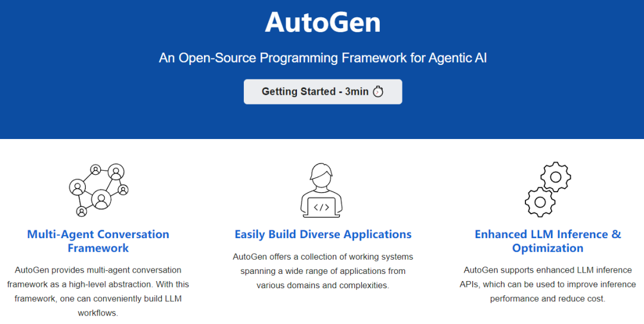Click text 'AutoGen provides multi-agent conversation'

(x=98, y=270)
